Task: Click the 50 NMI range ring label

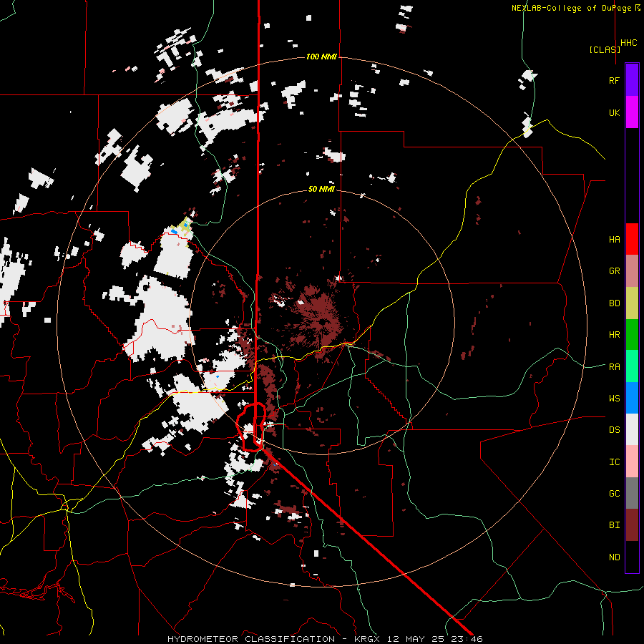Action: pyautogui.click(x=321, y=189)
